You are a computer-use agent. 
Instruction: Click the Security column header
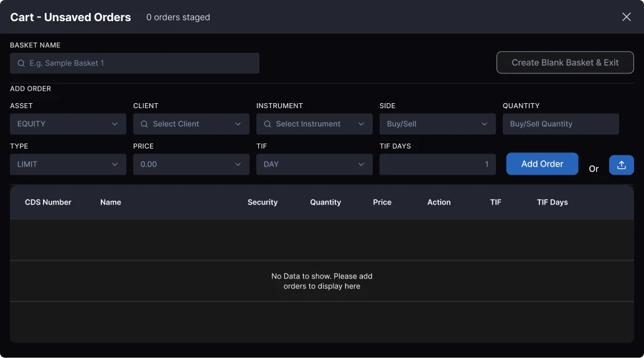point(263,202)
